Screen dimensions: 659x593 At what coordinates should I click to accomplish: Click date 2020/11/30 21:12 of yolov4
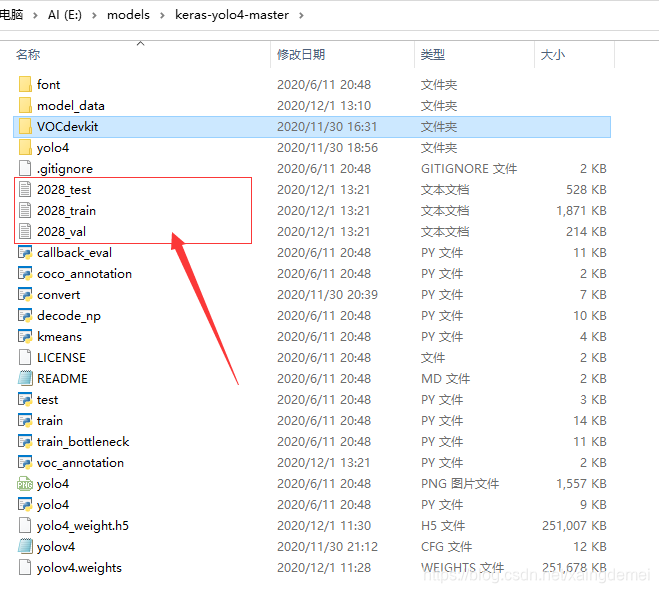pos(327,547)
